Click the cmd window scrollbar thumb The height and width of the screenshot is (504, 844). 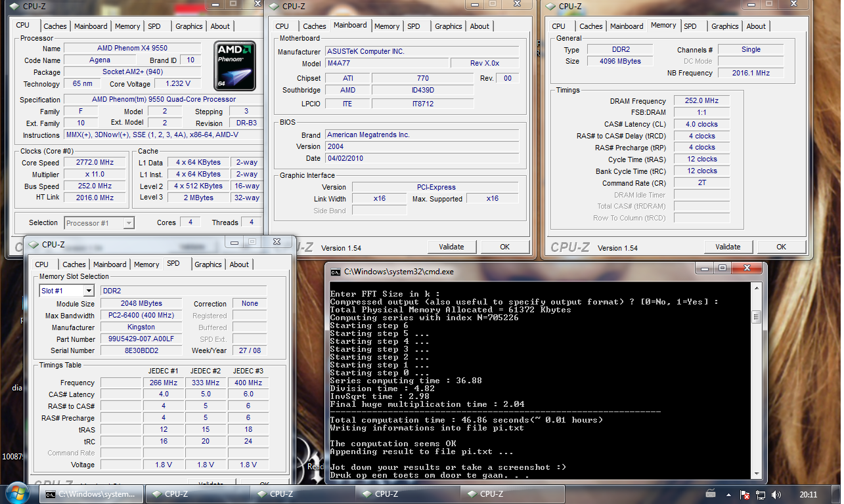(x=755, y=317)
